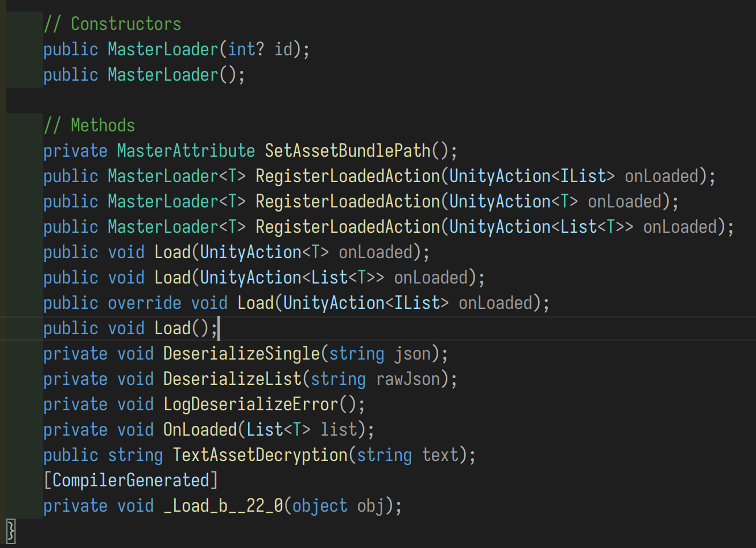Click the "// Constructors" comment

112,24
